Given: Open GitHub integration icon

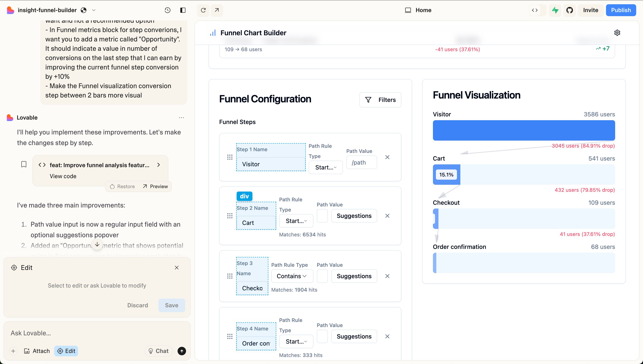Looking at the screenshot, I should tap(570, 10).
